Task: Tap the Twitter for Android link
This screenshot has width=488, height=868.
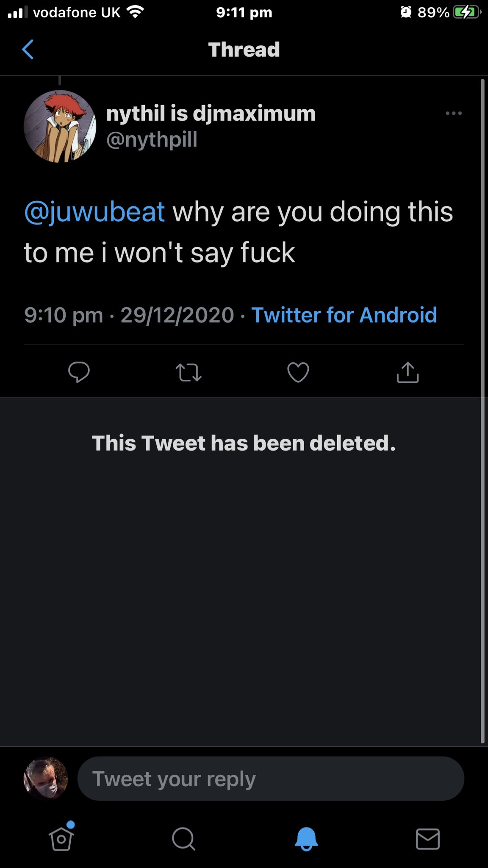Action: pos(344,315)
